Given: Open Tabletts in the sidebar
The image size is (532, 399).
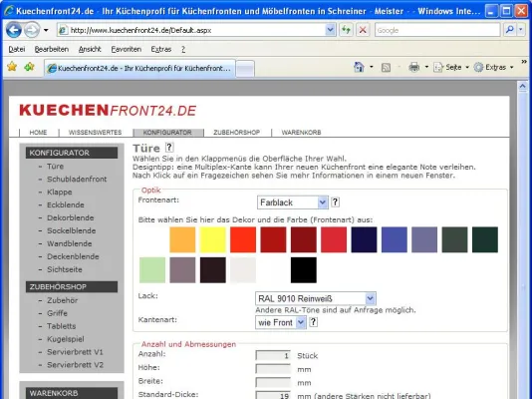Looking at the screenshot, I should (62, 326).
